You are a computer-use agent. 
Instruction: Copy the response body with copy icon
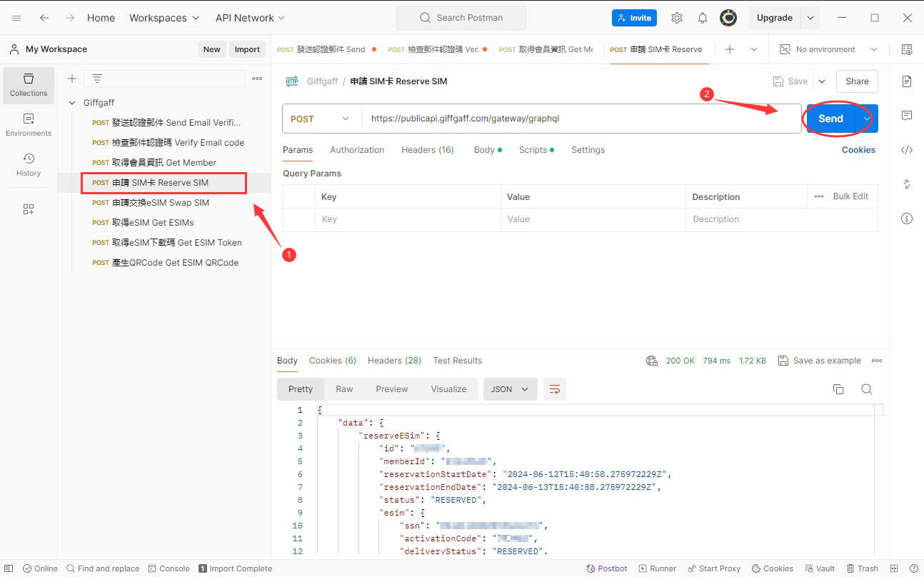(x=838, y=389)
